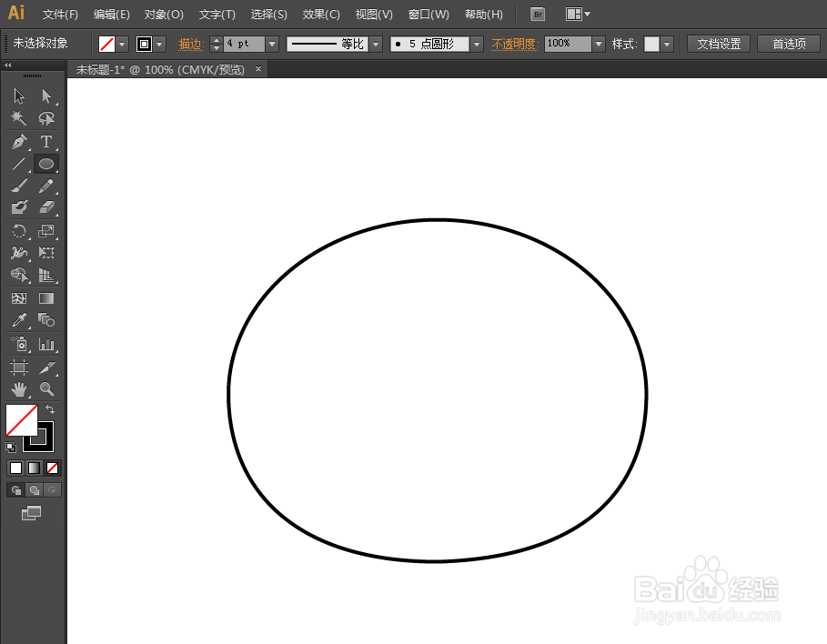Select the Gradient tool
Screen dimensions: 827x644
tap(46, 298)
